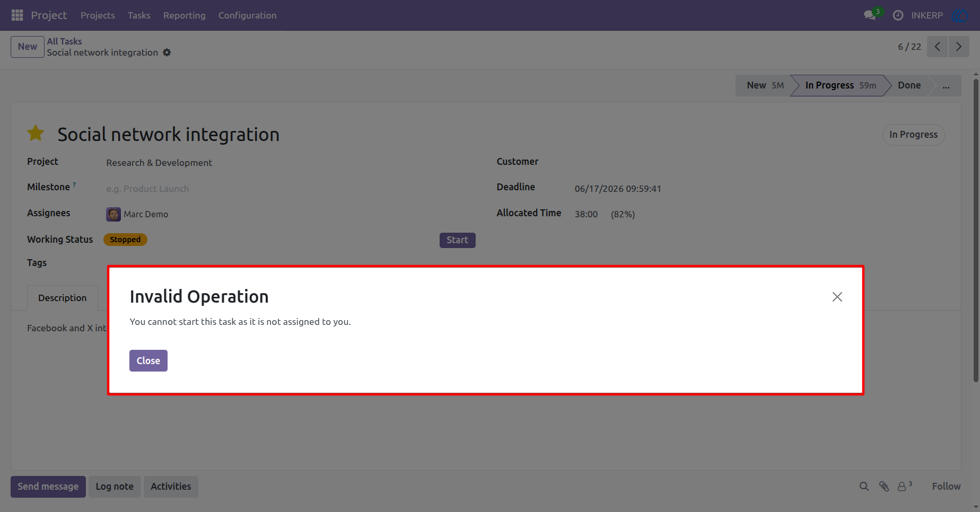This screenshot has width=980, height=512.
Task: Set stage to Done
Action: coord(909,85)
